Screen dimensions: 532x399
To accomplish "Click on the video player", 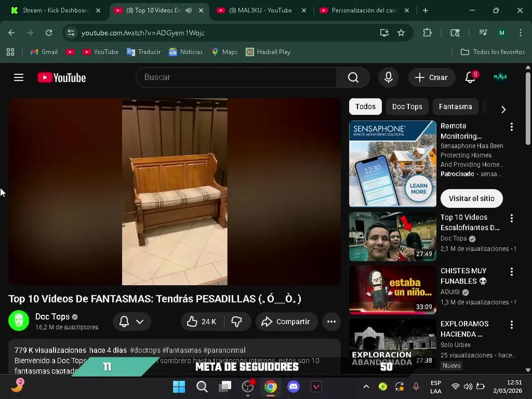I will tap(175, 192).
